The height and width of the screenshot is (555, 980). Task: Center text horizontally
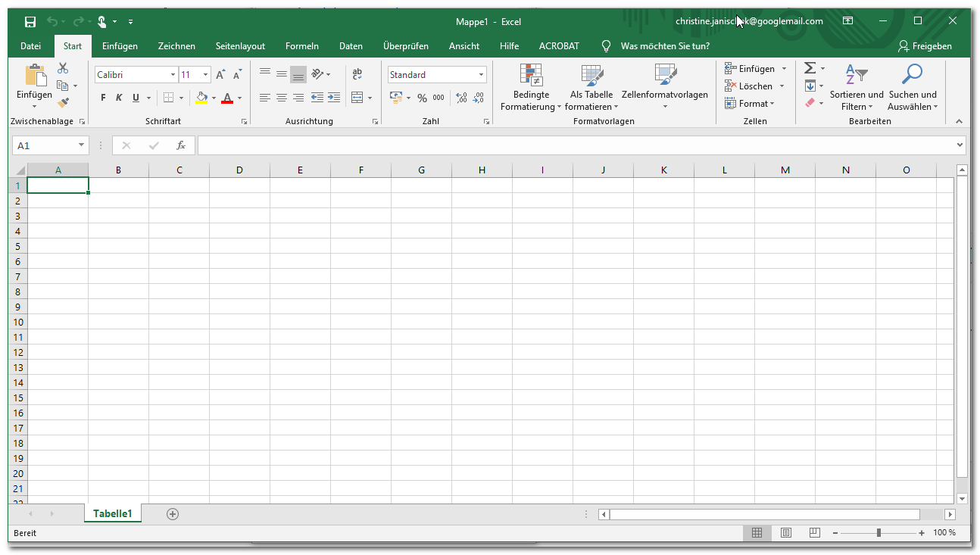point(282,98)
